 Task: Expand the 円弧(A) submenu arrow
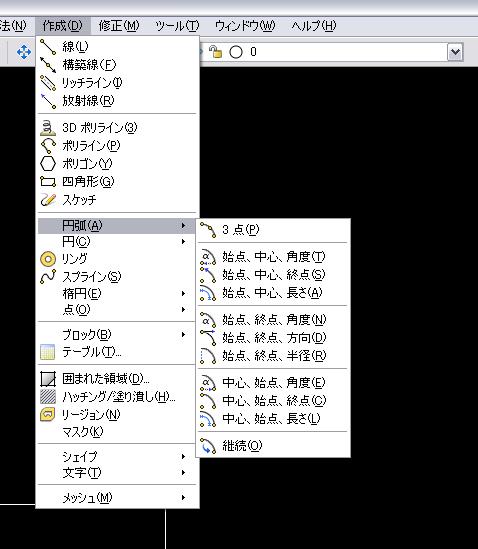[x=183, y=225]
